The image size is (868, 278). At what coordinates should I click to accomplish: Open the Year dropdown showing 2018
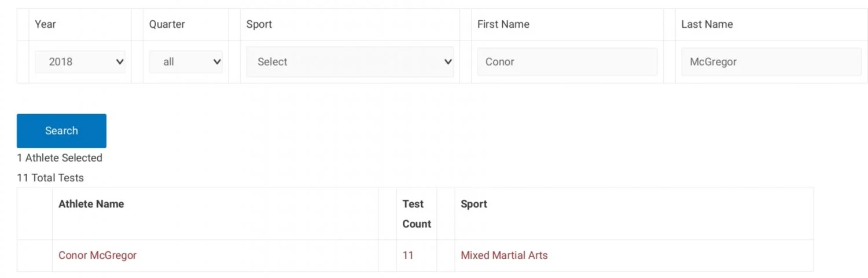click(80, 61)
